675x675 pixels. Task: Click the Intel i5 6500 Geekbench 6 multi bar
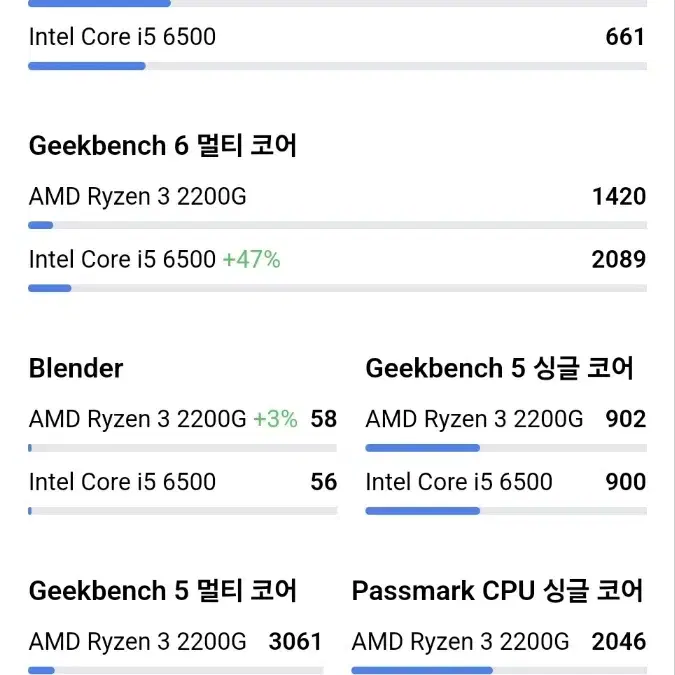tap(338, 288)
